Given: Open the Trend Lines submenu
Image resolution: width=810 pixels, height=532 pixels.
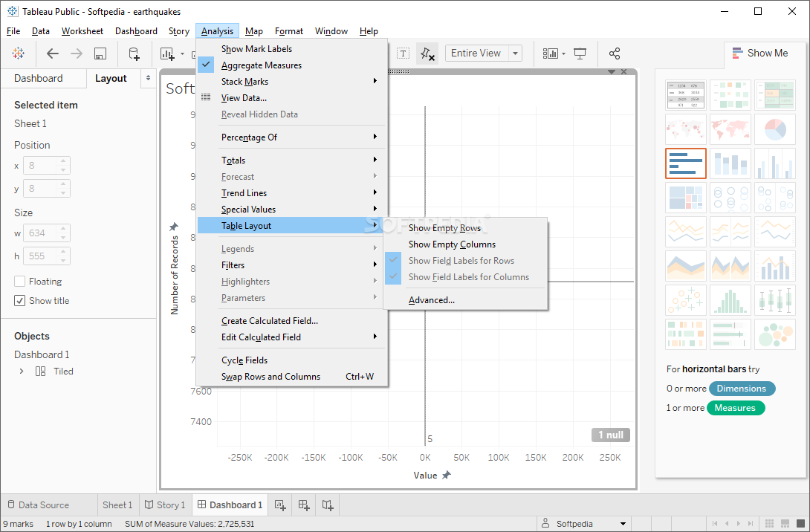Looking at the screenshot, I should (291, 192).
